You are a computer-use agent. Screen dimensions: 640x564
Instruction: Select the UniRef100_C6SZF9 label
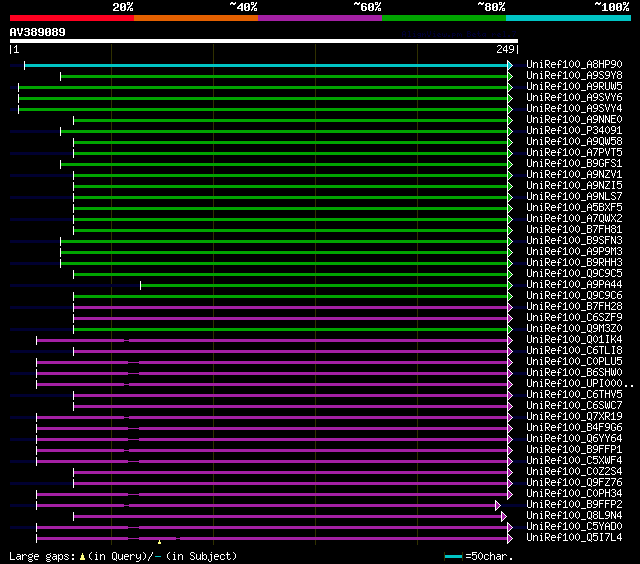[x=574, y=318]
